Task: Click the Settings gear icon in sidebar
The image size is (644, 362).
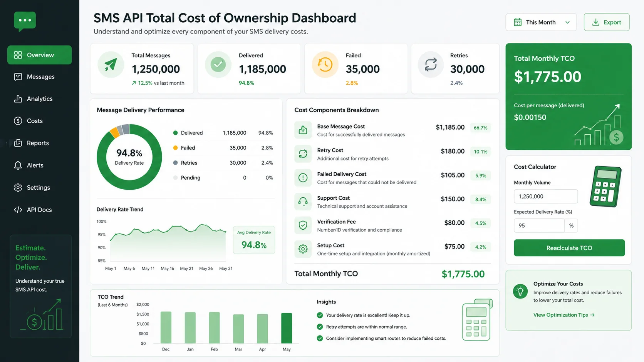Action: [18, 187]
